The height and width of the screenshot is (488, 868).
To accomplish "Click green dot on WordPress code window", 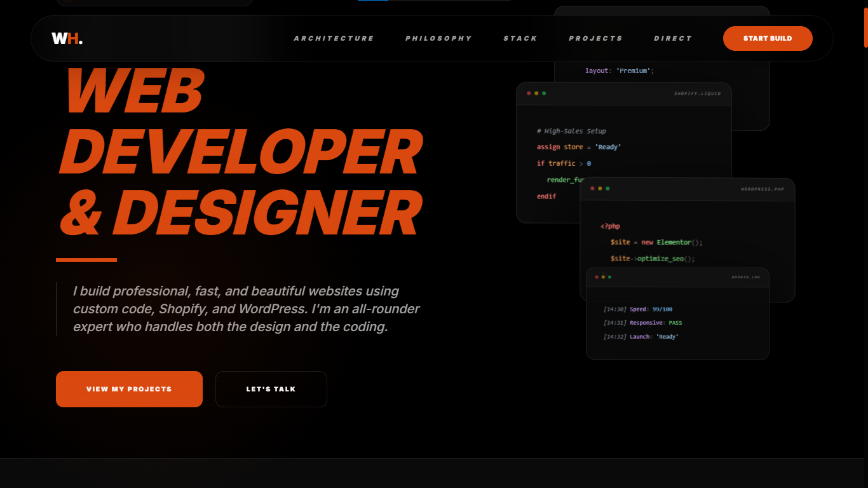I will click(607, 188).
